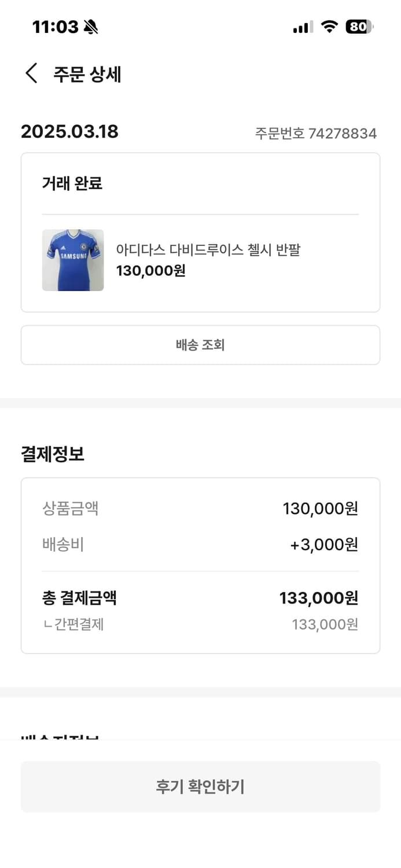401x868 pixels.
Task: Open the Chelsea jersey product thumbnail
Action: tap(73, 260)
